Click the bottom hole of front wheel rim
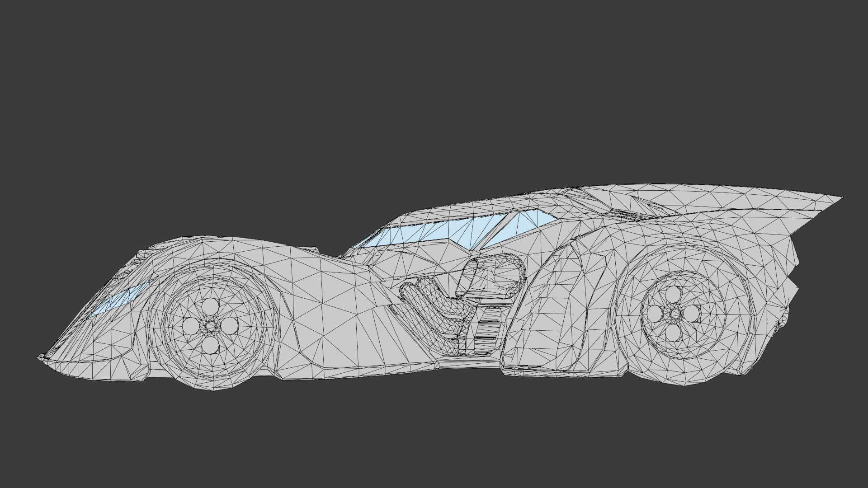This screenshot has height=488, width=868. point(210,345)
